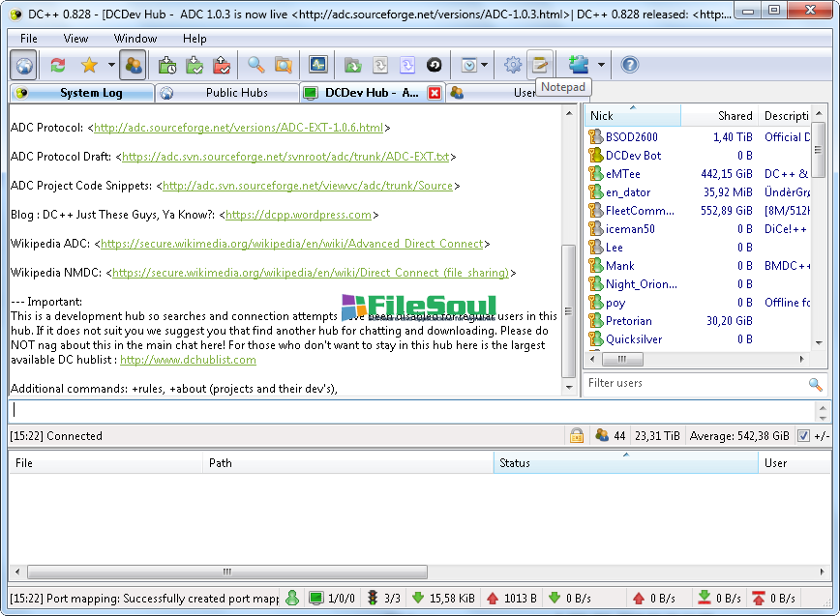The width and height of the screenshot is (840, 616).
Task: Toggle the Users toolbar icon
Action: point(133,66)
